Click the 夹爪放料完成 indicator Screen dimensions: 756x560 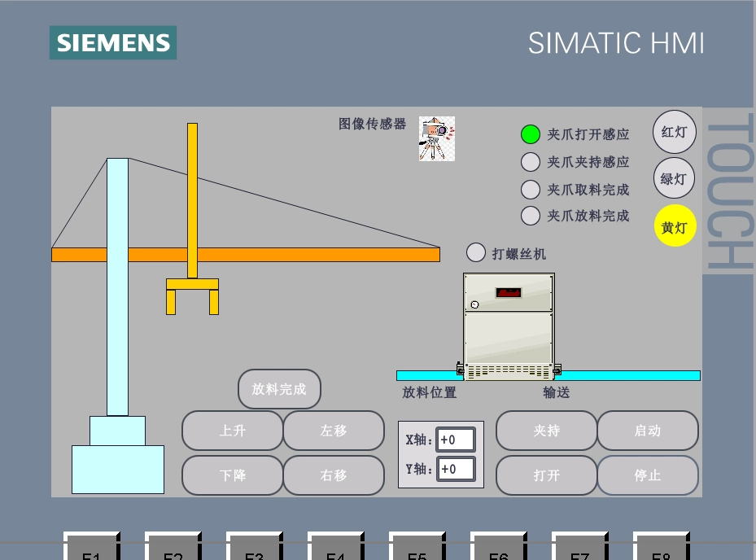[530, 216]
